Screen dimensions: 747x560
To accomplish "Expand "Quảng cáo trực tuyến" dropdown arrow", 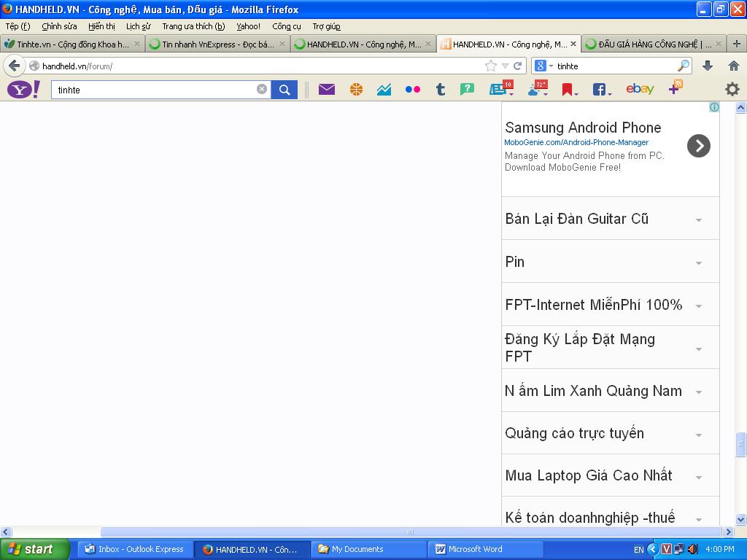I will pos(698,435).
